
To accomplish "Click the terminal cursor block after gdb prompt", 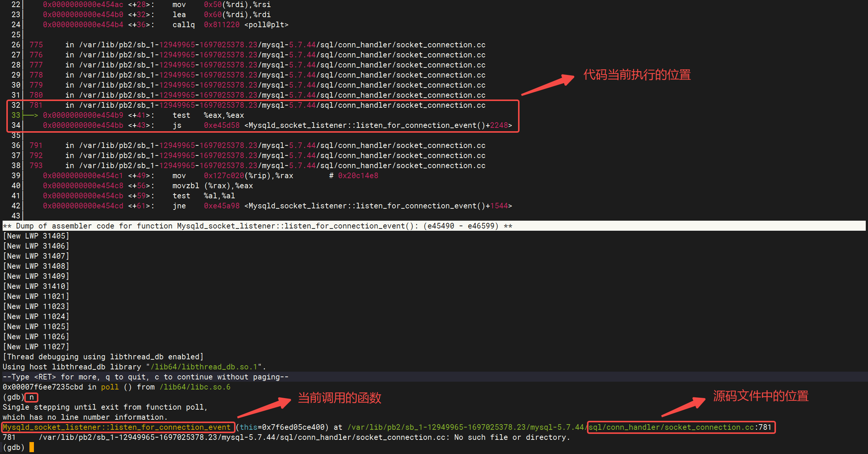I will coord(32,447).
